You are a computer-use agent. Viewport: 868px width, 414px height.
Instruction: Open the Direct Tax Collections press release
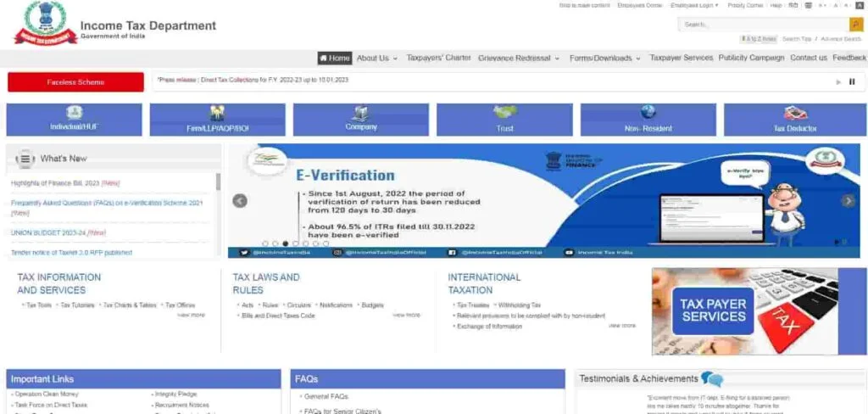253,80
